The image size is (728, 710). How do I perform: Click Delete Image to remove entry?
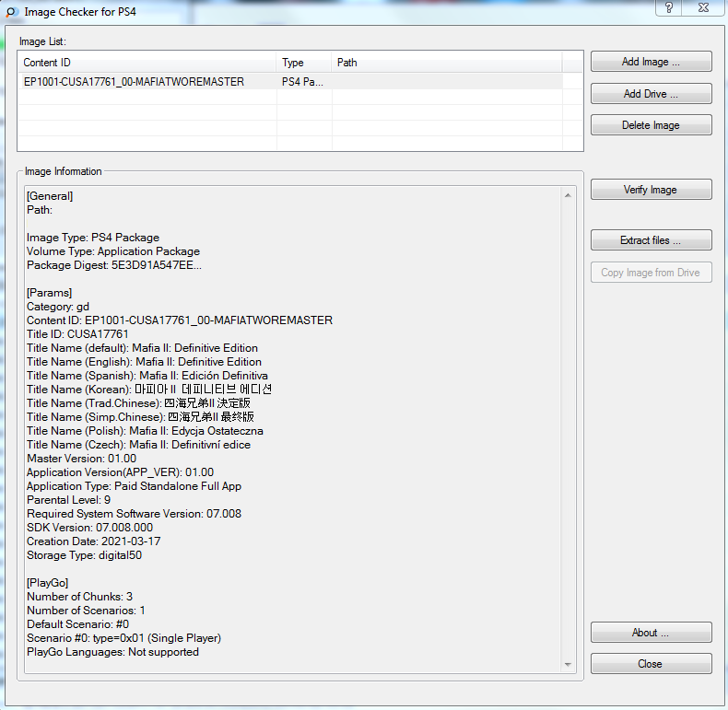click(651, 125)
